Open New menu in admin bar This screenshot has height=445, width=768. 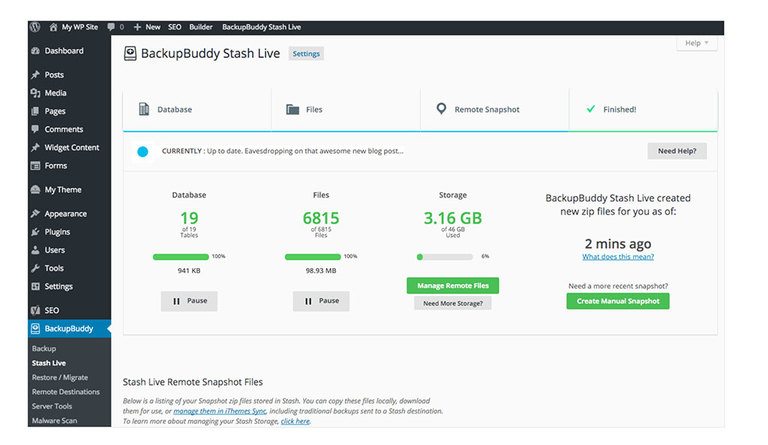[x=153, y=27]
